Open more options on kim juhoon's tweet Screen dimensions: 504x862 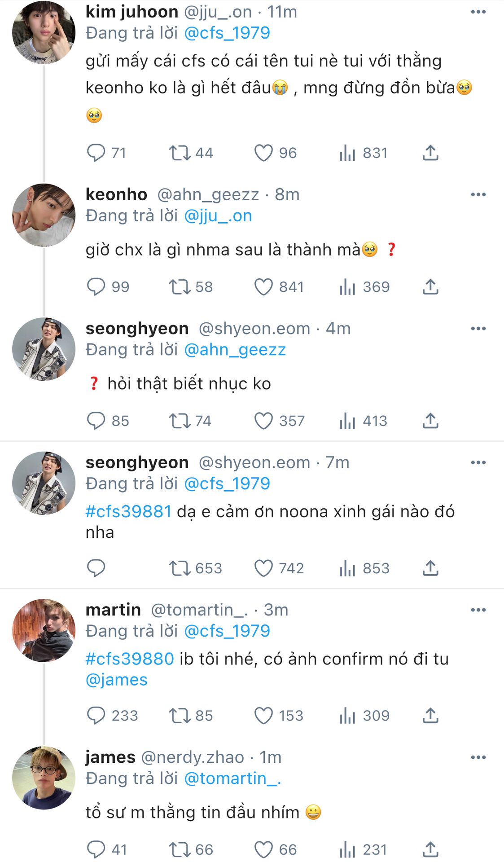pyautogui.click(x=478, y=12)
